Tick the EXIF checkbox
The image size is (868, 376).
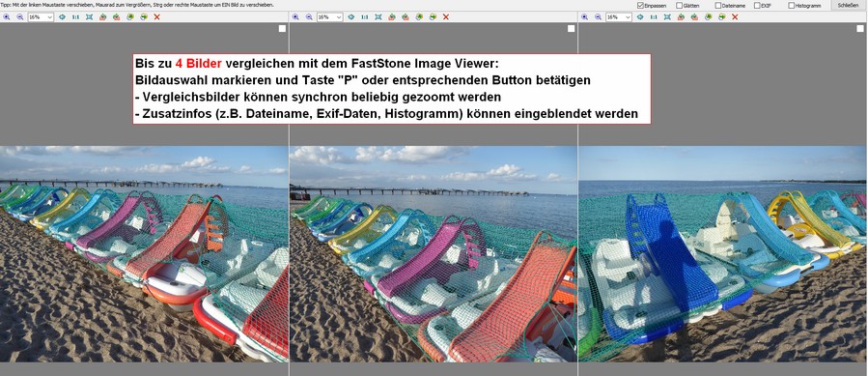(757, 5)
